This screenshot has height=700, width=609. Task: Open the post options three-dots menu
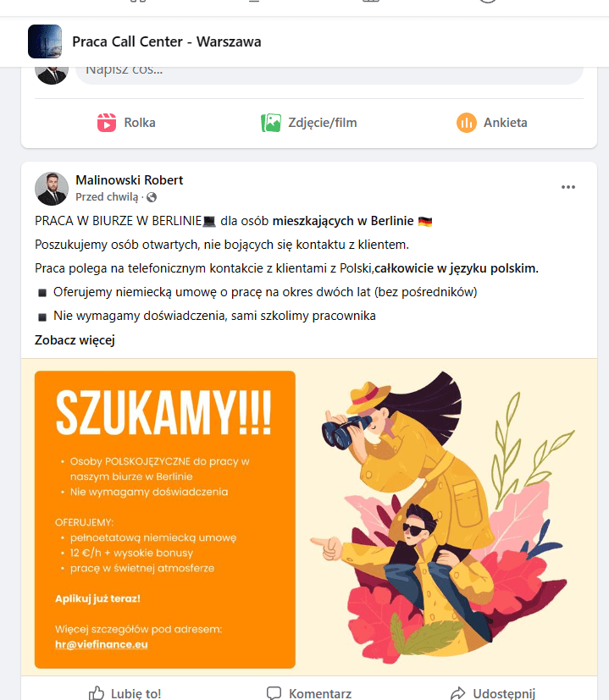tap(567, 187)
